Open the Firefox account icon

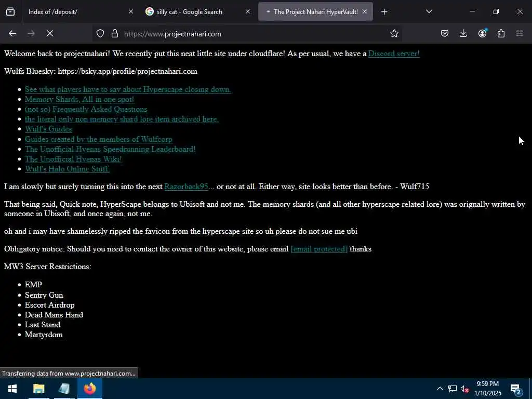(482, 33)
